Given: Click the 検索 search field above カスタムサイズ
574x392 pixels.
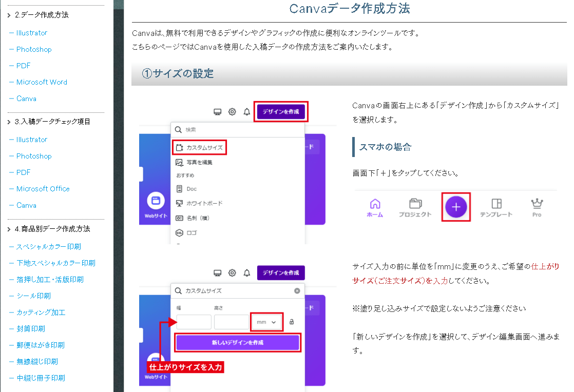Looking at the screenshot, I should [x=238, y=130].
